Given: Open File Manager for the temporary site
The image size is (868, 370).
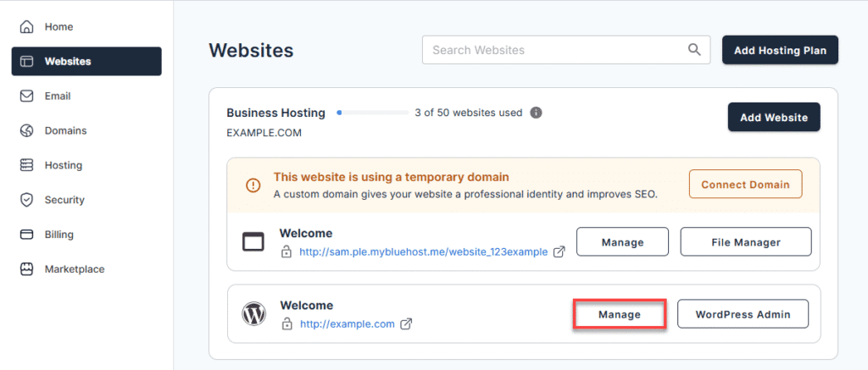Looking at the screenshot, I should pos(746,242).
